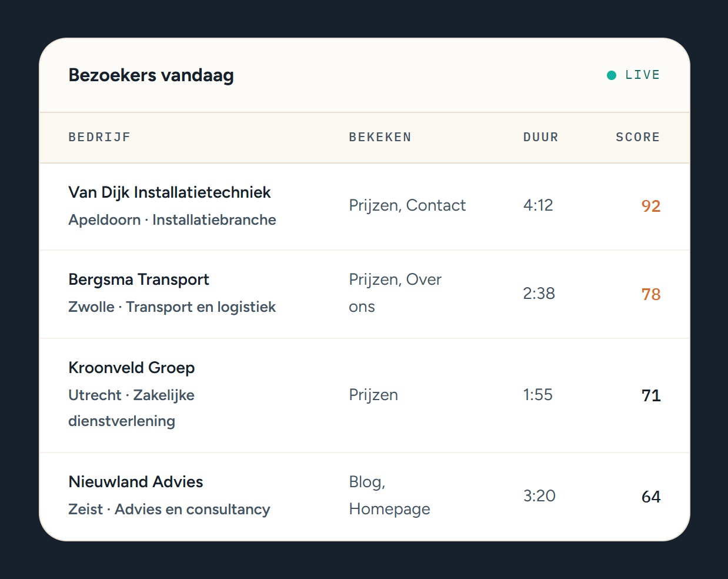Viewport: 728px width, 579px height.
Task: Click the BEDRIJF column header
Action: (99, 137)
